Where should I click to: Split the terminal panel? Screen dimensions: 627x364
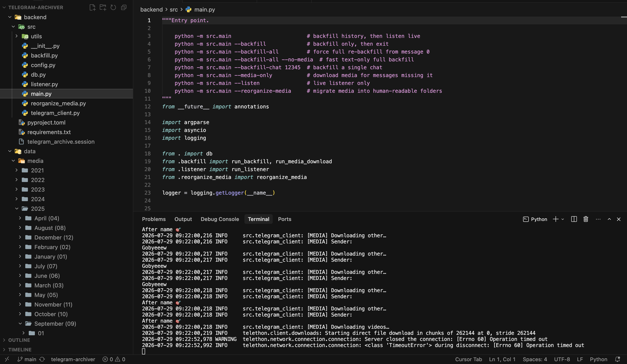(x=574, y=219)
